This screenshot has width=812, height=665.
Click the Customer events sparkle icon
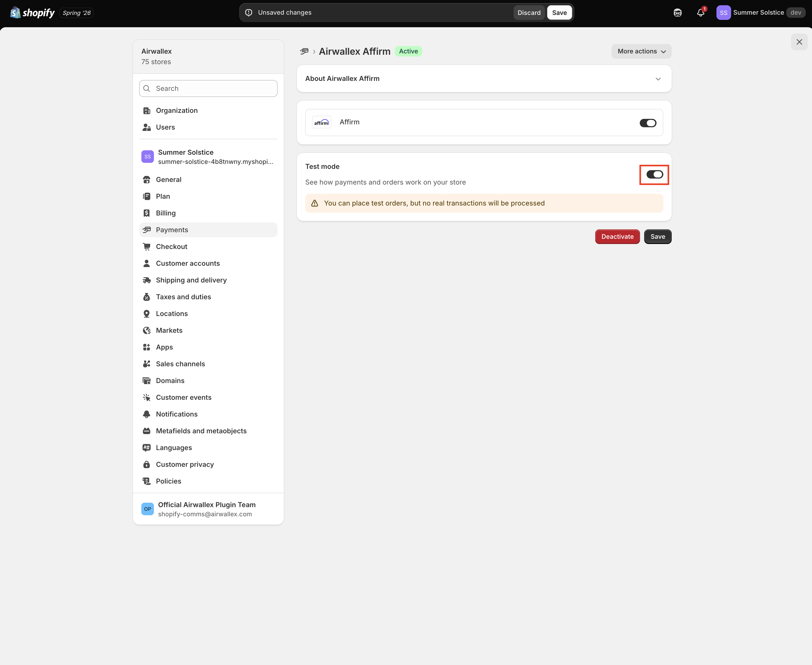[x=147, y=398]
